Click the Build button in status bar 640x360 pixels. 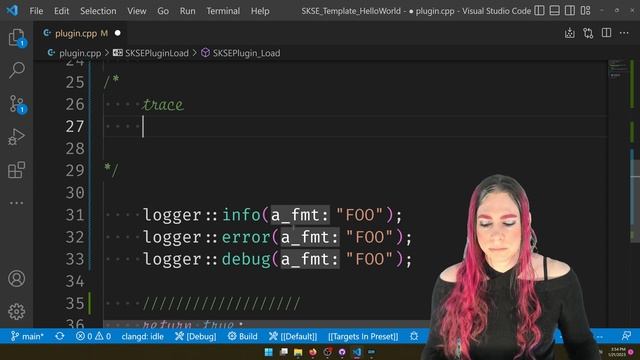pos(242,336)
